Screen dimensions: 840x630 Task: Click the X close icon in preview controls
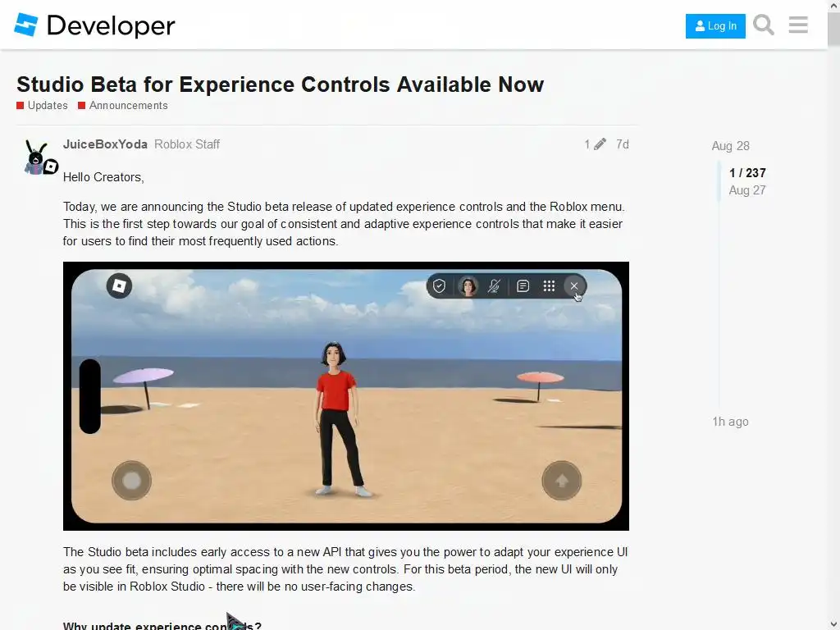(574, 286)
